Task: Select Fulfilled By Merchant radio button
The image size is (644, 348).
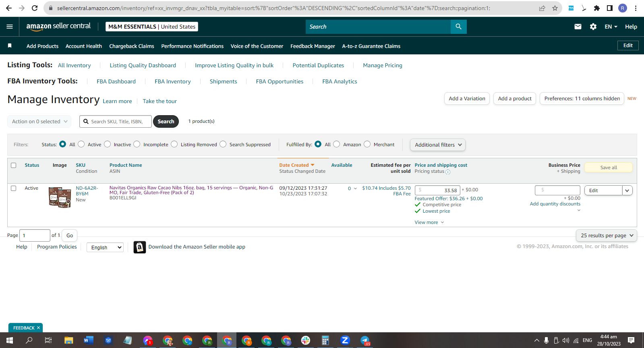Action: (x=367, y=144)
